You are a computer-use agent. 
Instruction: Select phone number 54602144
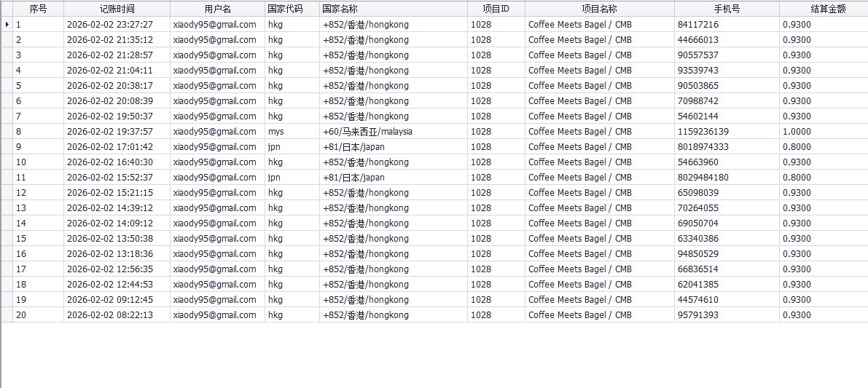[698, 116]
